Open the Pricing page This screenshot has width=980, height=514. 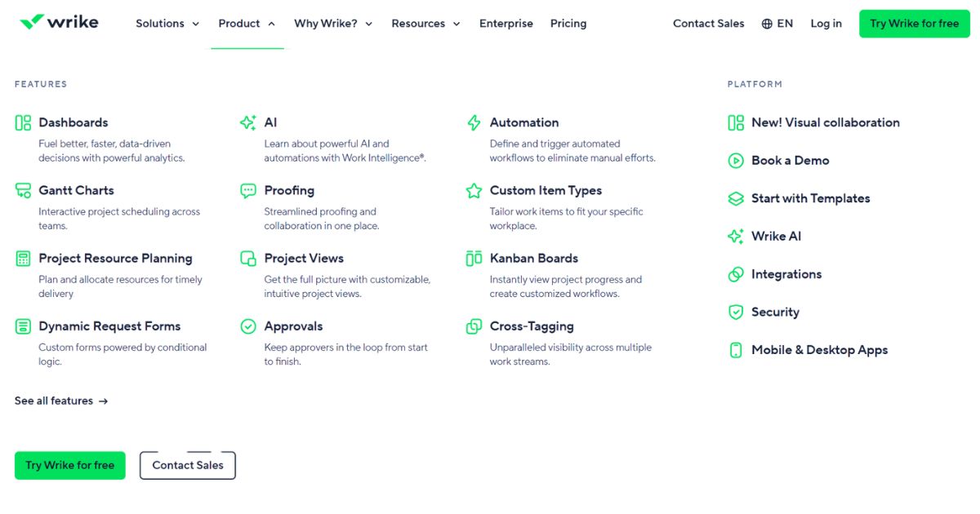568,24
